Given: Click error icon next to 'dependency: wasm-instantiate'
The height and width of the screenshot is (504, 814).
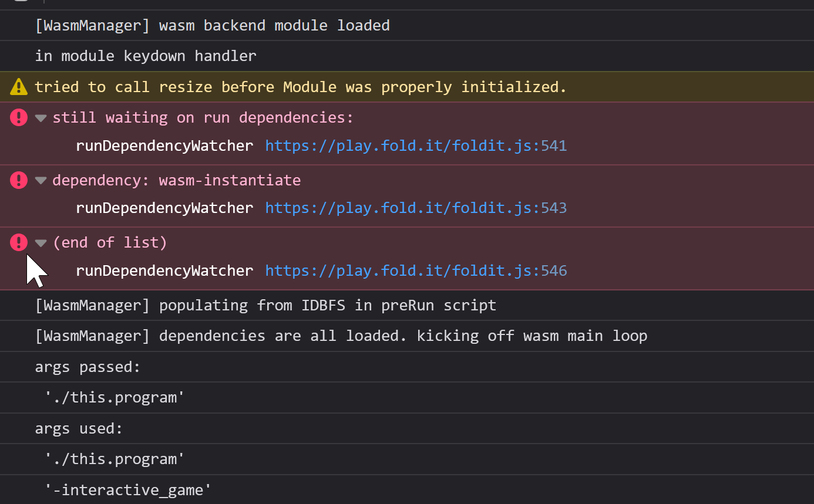Looking at the screenshot, I should click(x=19, y=180).
